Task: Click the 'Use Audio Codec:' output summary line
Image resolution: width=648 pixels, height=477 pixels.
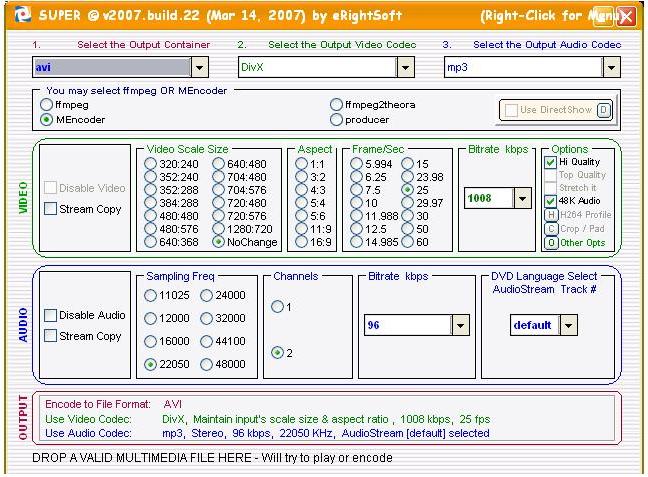Action: pyautogui.click(x=267, y=434)
